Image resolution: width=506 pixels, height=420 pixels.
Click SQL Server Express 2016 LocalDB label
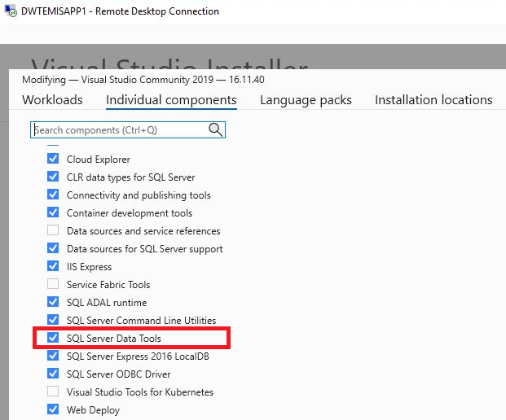pos(138,357)
